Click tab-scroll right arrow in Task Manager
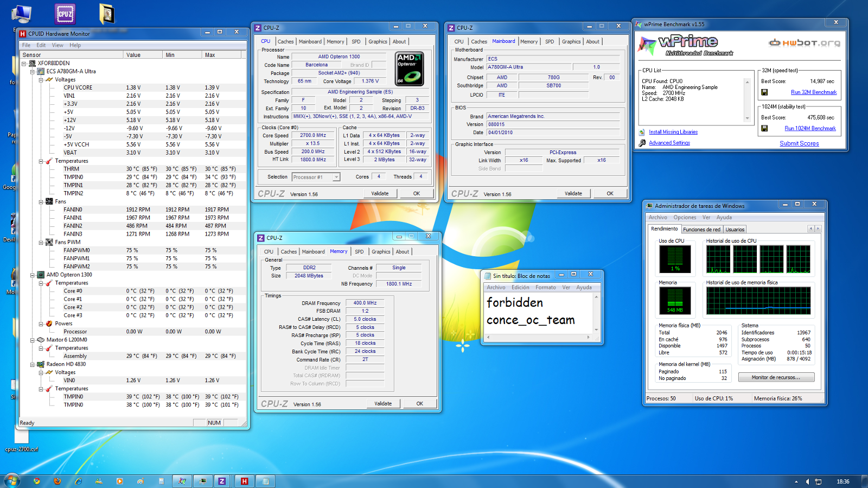The width and height of the screenshot is (868, 488). (x=818, y=229)
